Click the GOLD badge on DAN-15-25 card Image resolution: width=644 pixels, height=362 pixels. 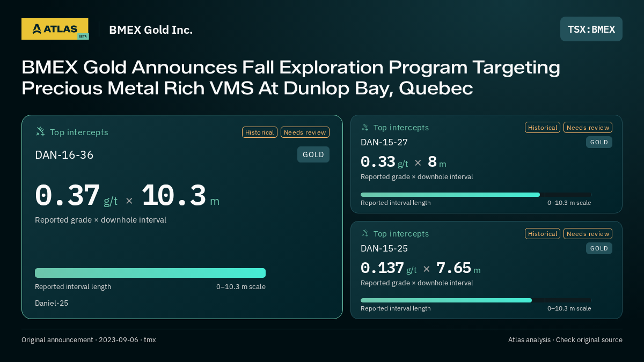pos(599,248)
